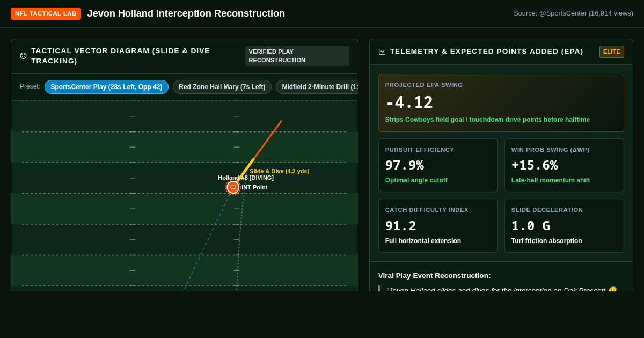
Task: Click the Turf friction absorption note
Action: (546, 241)
